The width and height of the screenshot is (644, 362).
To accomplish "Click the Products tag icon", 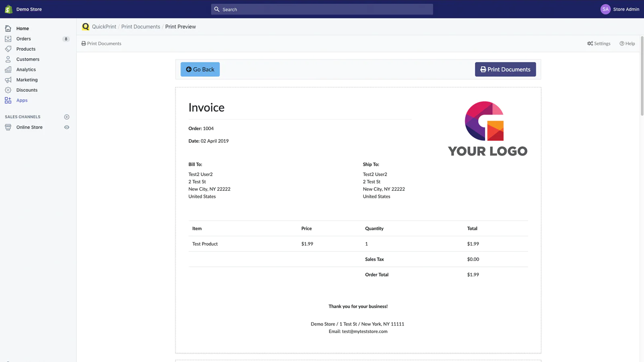I will point(8,49).
